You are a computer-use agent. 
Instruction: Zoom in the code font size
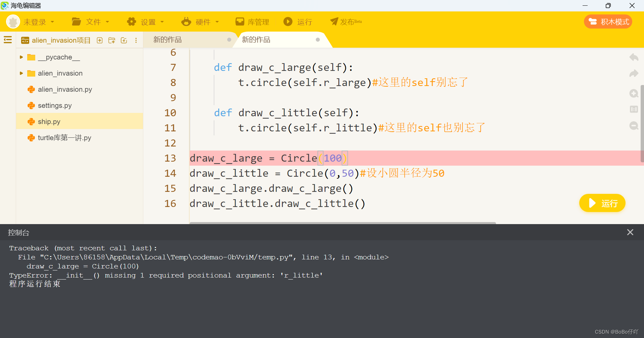point(634,93)
